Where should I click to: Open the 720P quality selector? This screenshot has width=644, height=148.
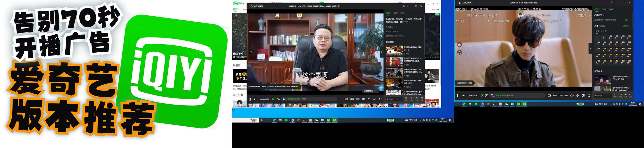tap(560, 95)
